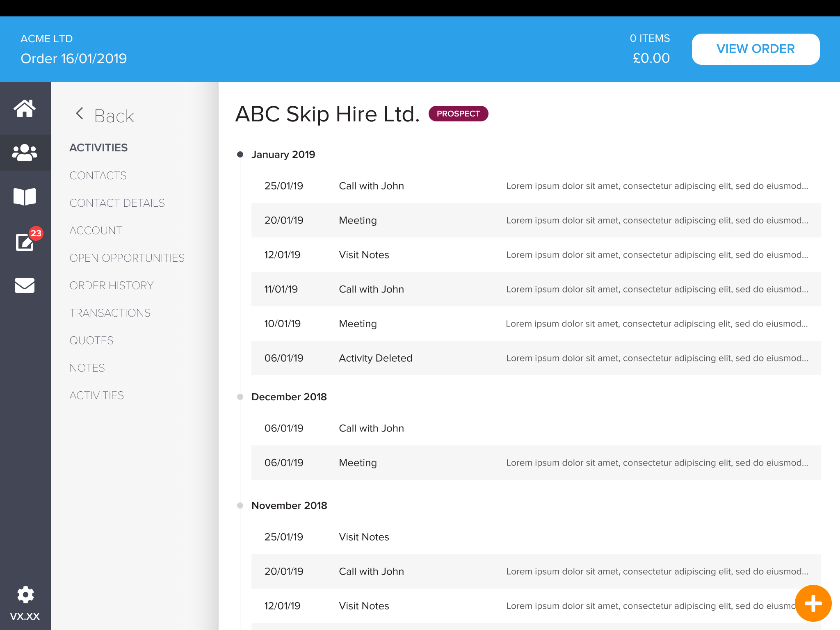Open the 12/01/19 Visit Notes under November 2018
Viewport: 840px width, 630px height.
point(536,606)
